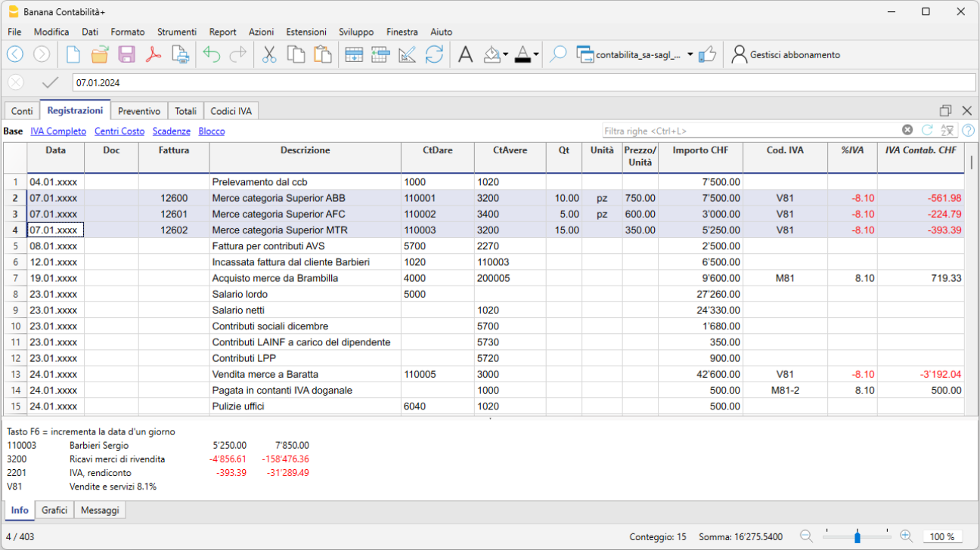The height and width of the screenshot is (550, 980).
Task: Open filter help question mark icon
Action: click(968, 131)
